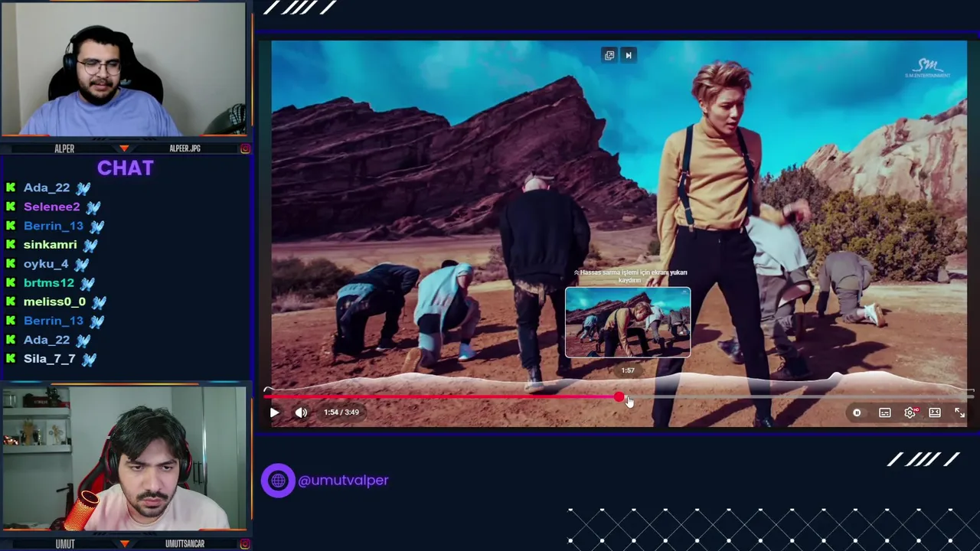The width and height of the screenshot is (980, 551).
Task: Click the @umutvalper handle text
Action: click(343, 481)
